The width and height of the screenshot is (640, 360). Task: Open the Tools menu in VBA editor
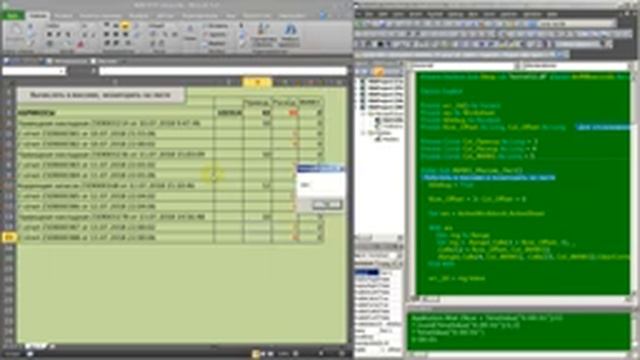point(490,14)
